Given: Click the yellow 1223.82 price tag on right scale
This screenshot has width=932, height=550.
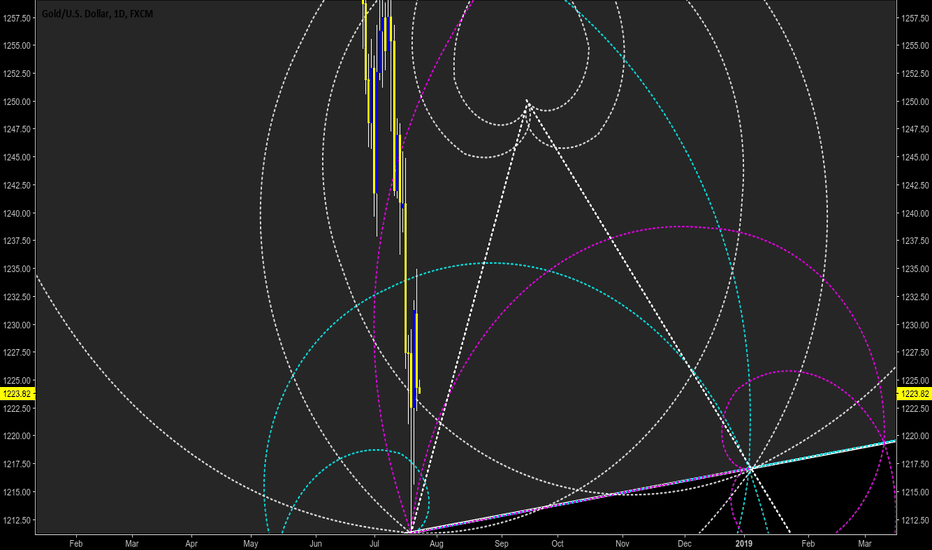Looking at the screenshot, I should point(914,394).
